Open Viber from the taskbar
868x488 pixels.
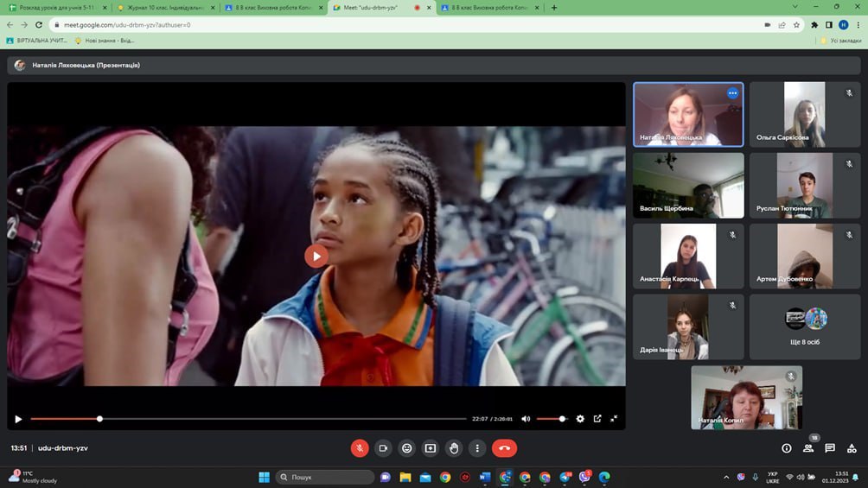pyautogui.click(x=584, y=477)
